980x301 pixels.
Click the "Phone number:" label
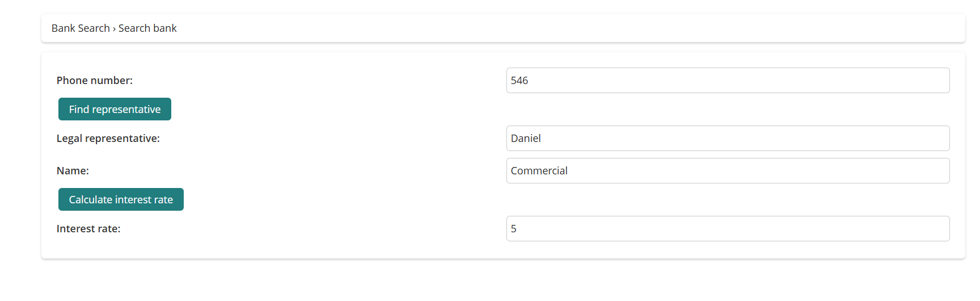[95, 81]
